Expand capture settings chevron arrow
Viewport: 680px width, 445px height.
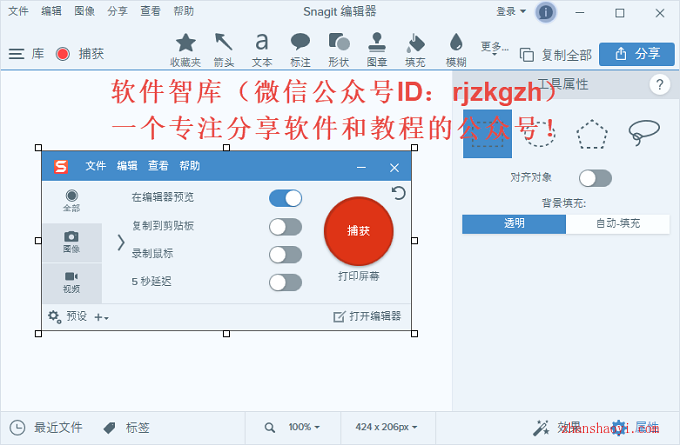(x=121, y=242)
